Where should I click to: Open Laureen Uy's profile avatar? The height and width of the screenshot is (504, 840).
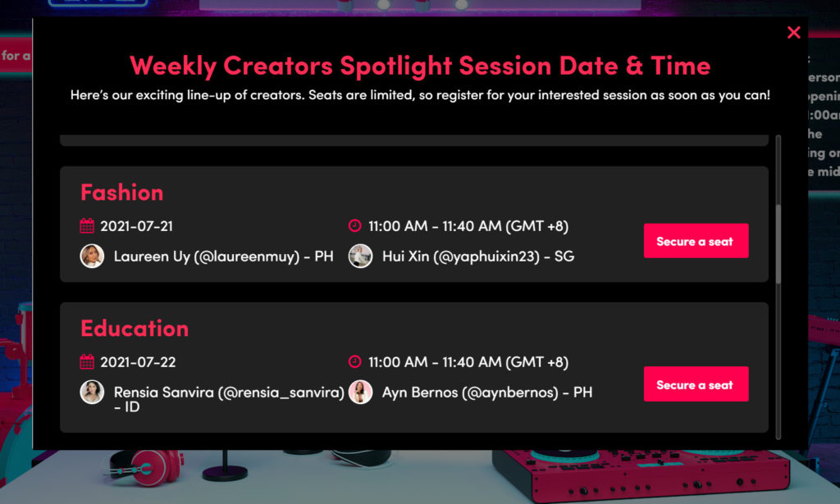click(92, 257)
